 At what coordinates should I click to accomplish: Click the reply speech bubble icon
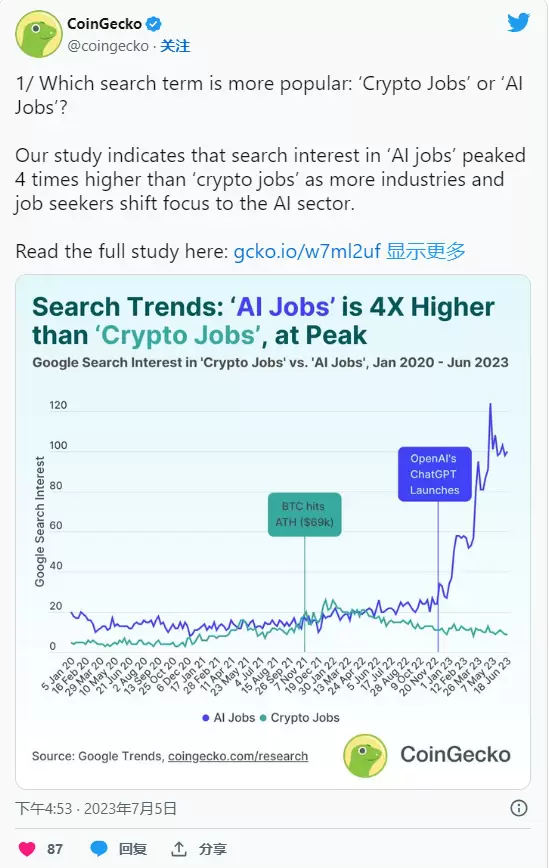(x=99, y=849)
